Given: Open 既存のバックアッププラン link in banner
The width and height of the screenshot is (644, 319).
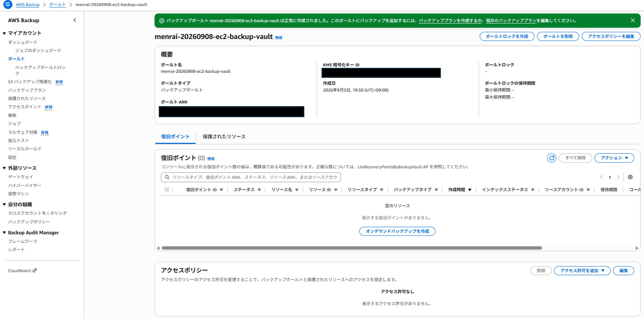Looking at the screenshot, I should click(511, 20).
